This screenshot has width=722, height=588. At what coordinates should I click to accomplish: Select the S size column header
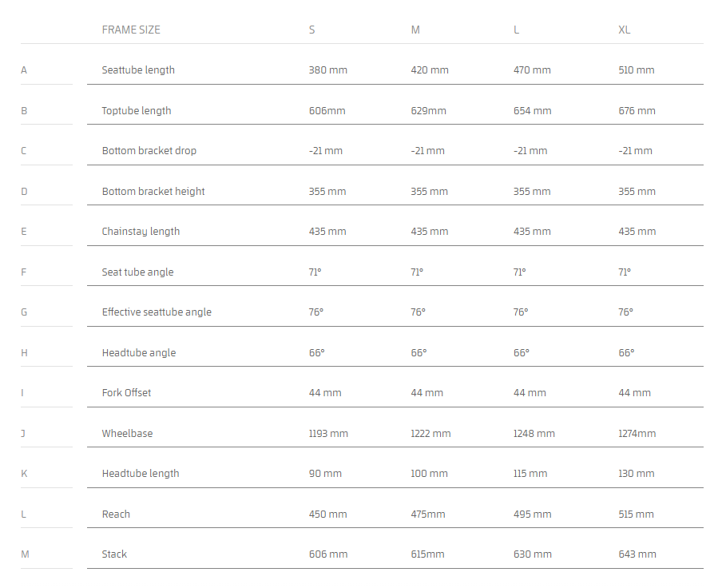pos(311,30)
